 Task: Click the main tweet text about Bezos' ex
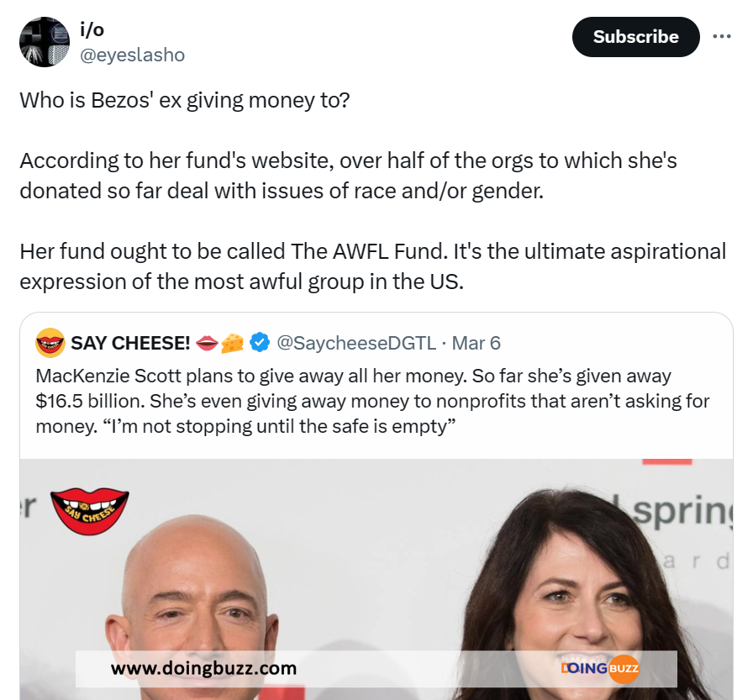tap(372, 191)
